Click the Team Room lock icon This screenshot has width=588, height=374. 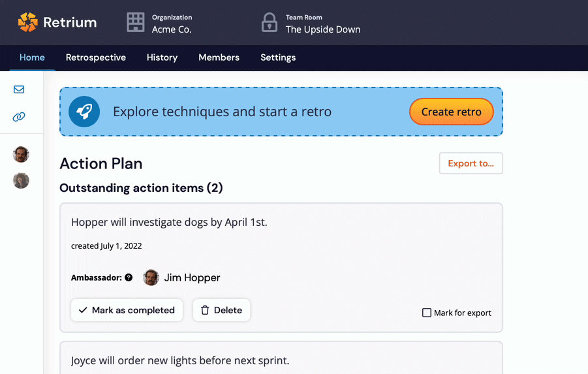click(269, 23)
